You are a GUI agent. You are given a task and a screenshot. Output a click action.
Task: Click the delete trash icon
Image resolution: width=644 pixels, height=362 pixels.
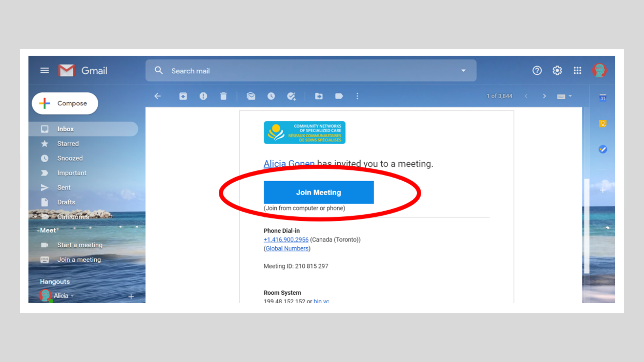(223, 96)
